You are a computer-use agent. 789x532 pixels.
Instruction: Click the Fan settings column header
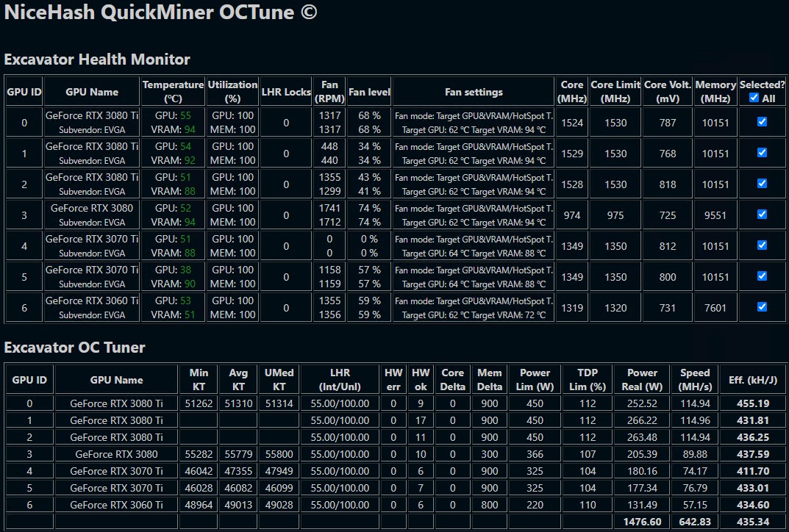tap(474, 92)
